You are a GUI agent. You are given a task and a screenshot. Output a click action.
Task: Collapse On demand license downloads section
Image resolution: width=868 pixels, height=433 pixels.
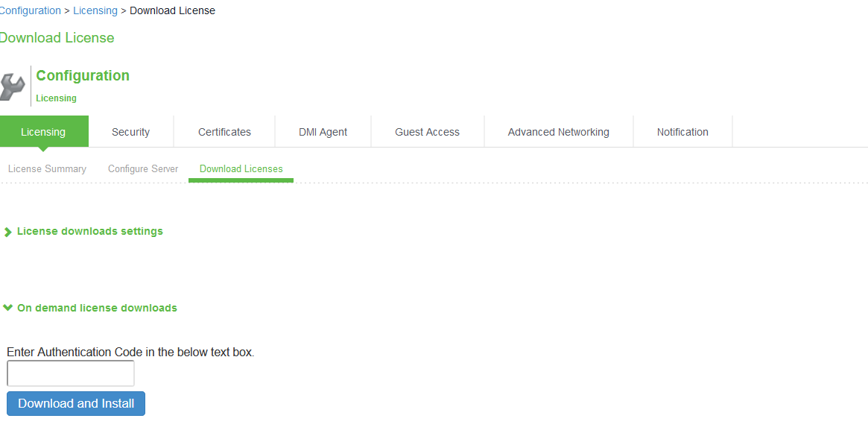(x=97, y=308)
